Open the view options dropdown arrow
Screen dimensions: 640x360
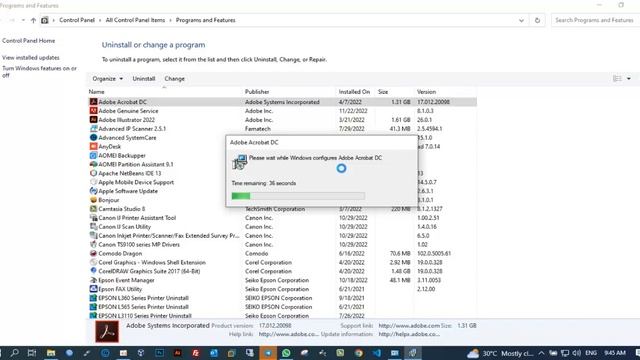(x=629, y=78)
